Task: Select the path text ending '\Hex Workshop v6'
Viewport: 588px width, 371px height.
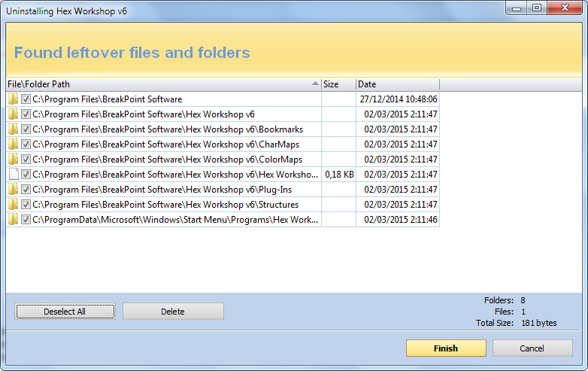Action: click(144, 114)
